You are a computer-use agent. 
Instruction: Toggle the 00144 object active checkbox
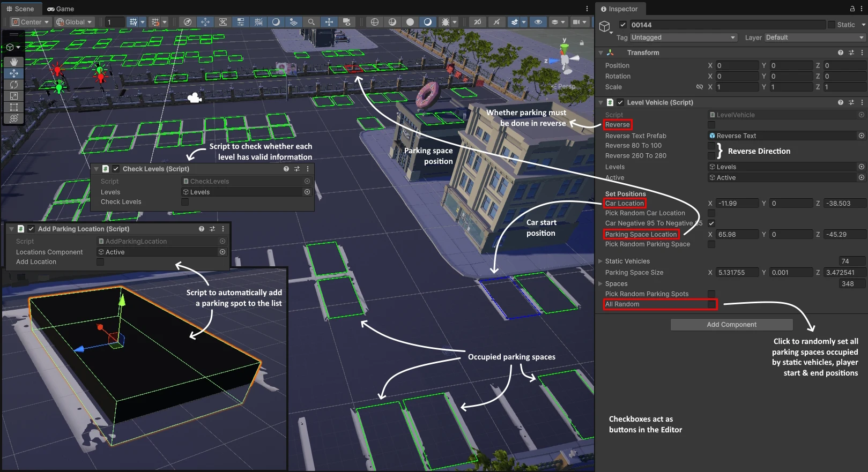(622, 25)
